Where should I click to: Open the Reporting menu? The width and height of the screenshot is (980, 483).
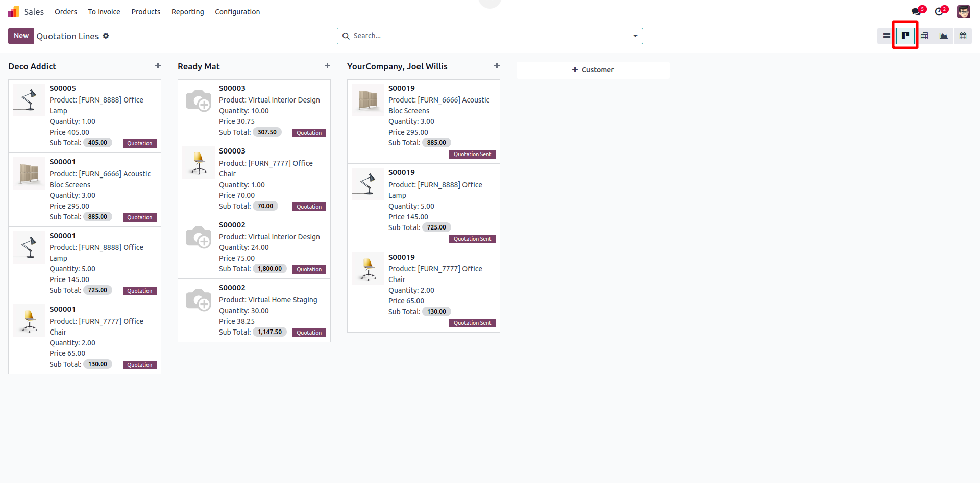pyautogui.click(x=187, y=12)
